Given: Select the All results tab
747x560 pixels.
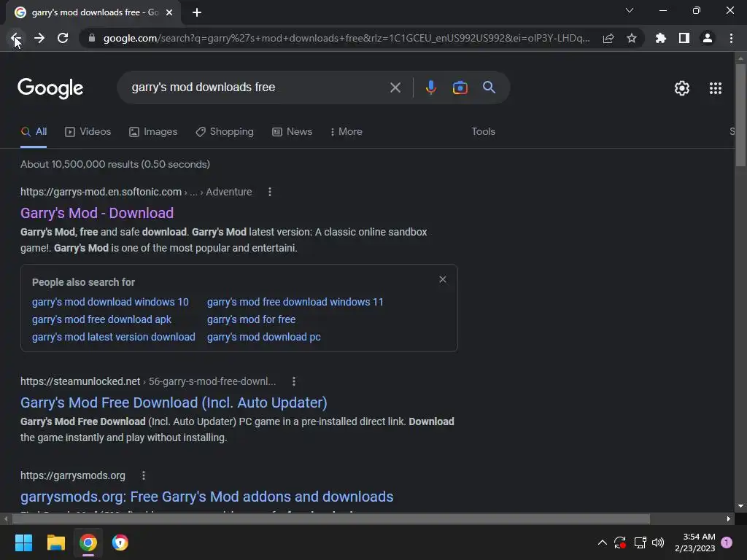Looking at the screenshot, I should (34, 132).
